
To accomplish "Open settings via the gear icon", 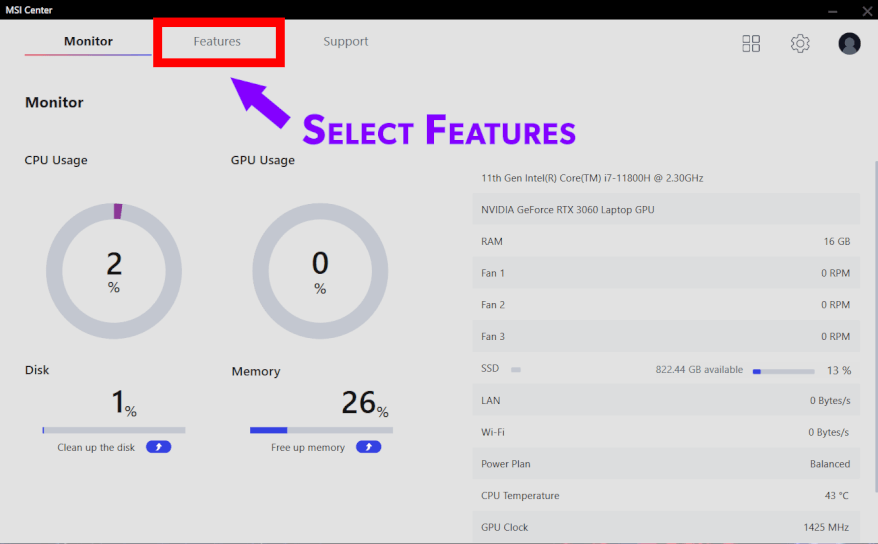I will 800,44.
